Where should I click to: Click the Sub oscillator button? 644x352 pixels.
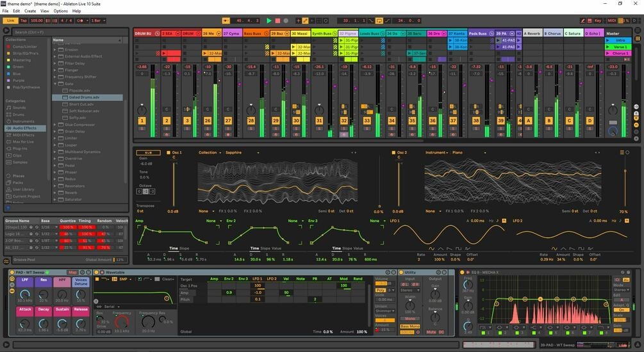pos(148,152)
